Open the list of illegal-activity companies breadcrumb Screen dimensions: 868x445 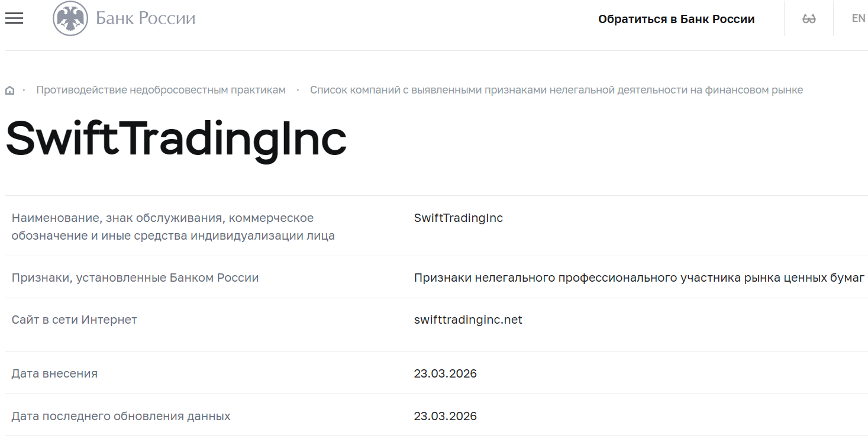tap(557, 89)
